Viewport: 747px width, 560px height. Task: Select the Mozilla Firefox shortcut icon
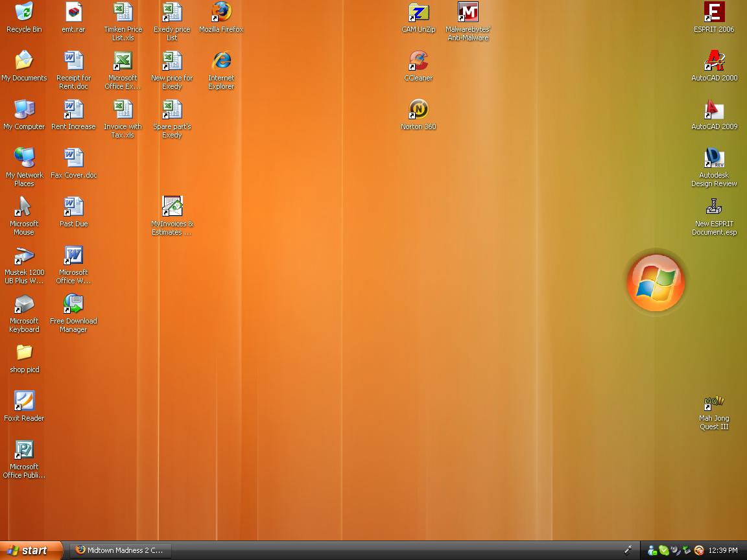pos(221,12)
